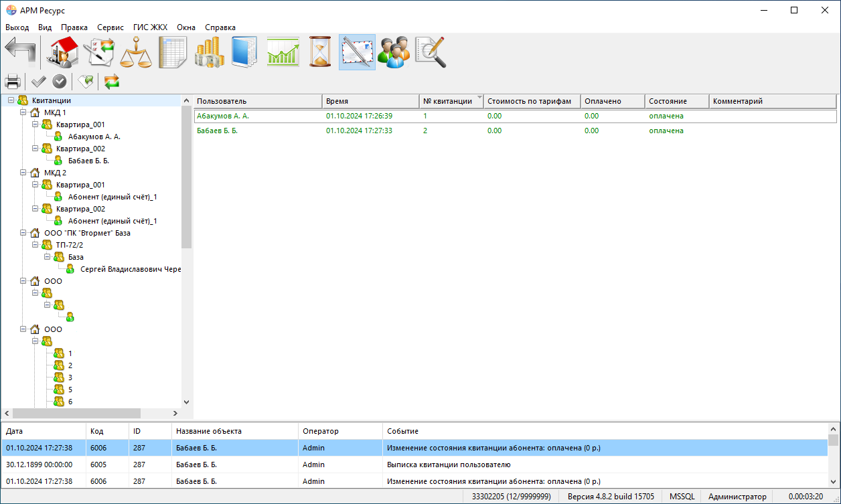Open the blue folder toolbar icon

(x=245, y=52)
